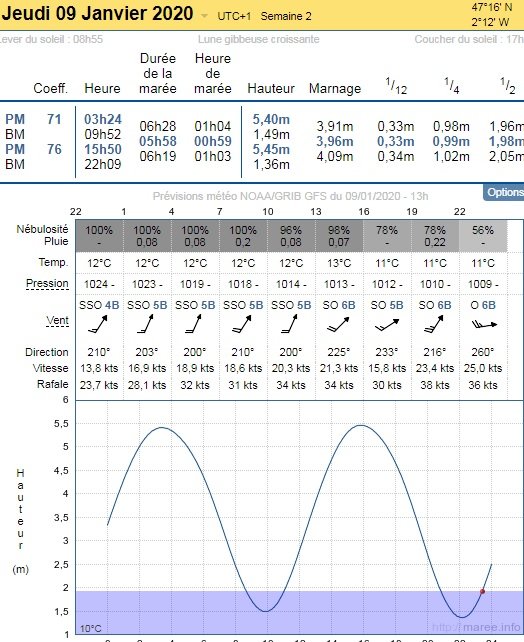The height and width of the screenshot is (642, 524).
Task: Click the low tide time 22h09
Action: point(103,164)
